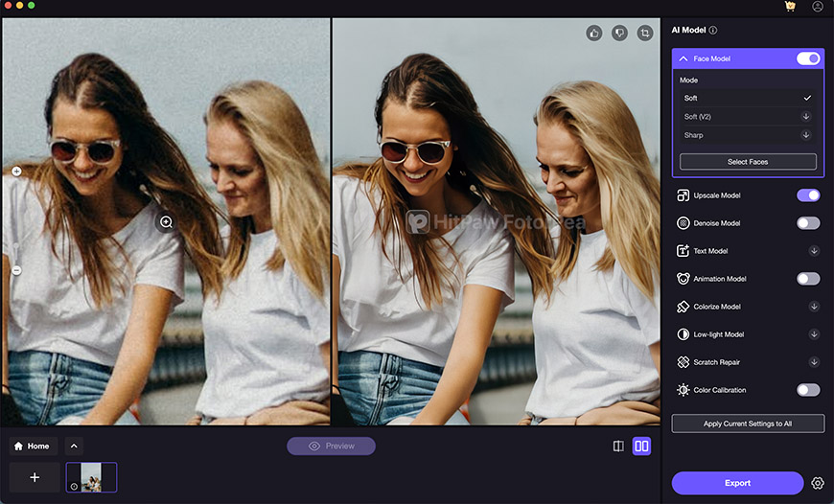The image size is (834, 504).
Task: Download the Soft (V2) mode
Action: point(806,117)
